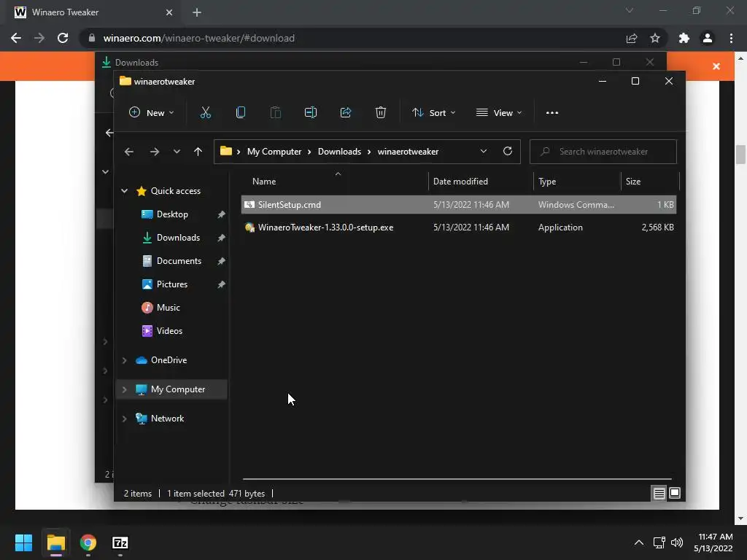The height and width of the screenshot is (560, 747).
Task: Open Chrome from taskbar
Action: (88, 542)
